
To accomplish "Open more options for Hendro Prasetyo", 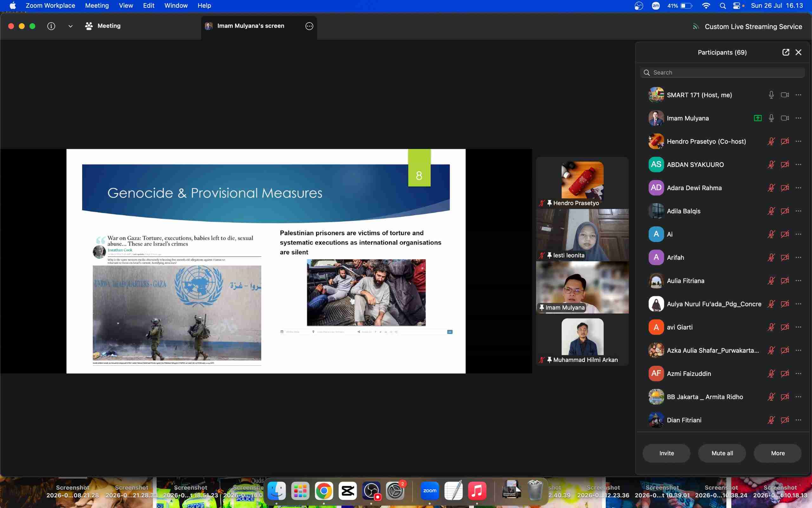I will 798,141.
